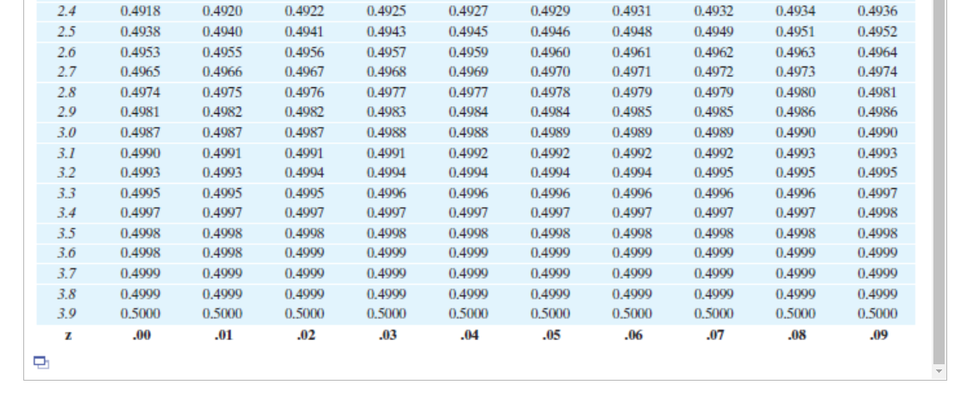Click the 3.0 row label
The height and width of the screenshot is (410, 980).
point(67,133)
